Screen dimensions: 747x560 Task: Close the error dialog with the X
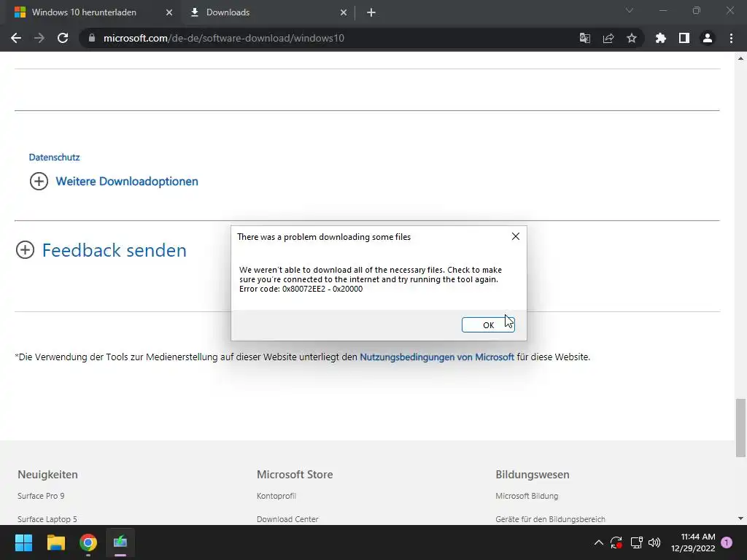click(516, 236)
